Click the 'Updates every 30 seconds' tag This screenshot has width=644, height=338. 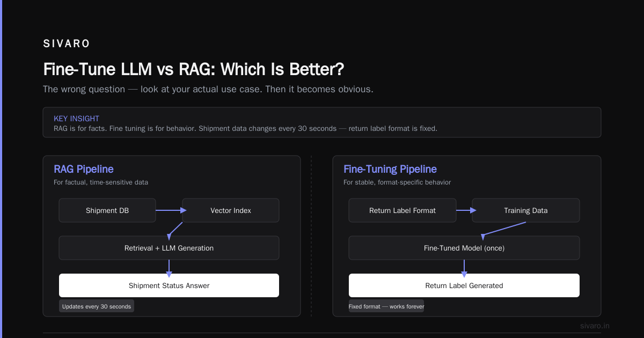point(97,306)
